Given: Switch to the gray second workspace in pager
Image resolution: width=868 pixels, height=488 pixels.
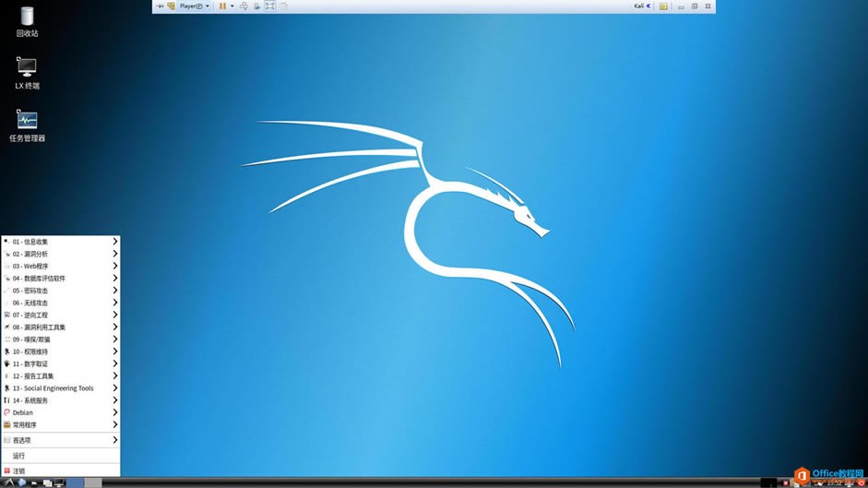Looking at the screenshot, I should pyautogui.click(x=93, y=483).
